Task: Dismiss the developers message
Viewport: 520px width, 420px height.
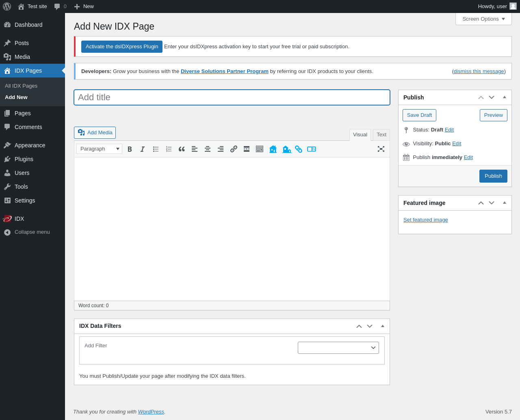Action: tap(479, 71)
